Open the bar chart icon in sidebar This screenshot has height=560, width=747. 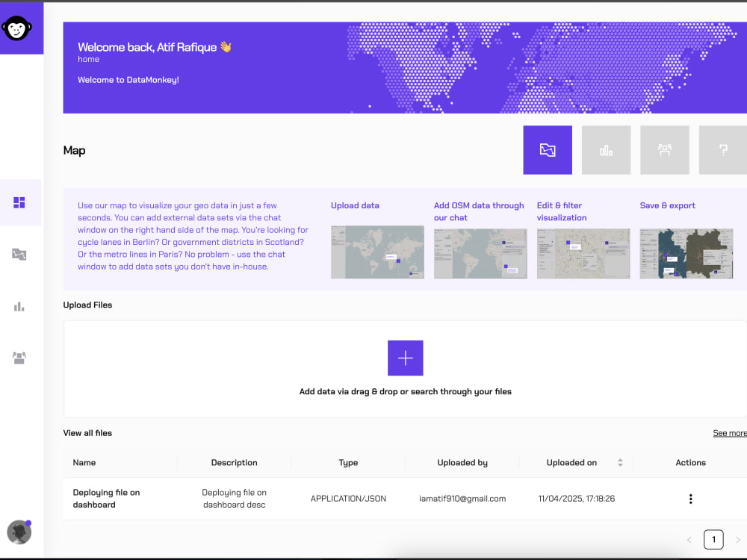19,307
